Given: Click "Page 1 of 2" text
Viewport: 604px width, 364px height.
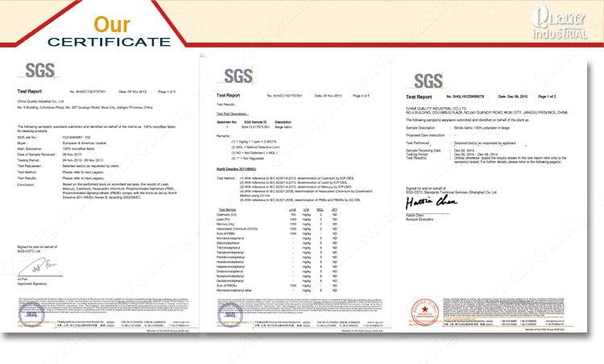Looking at the screenshot, I should (x=547, y=97).
